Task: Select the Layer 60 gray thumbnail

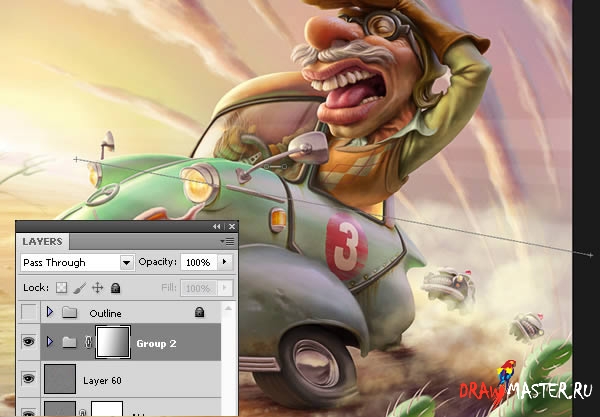Action: point(60,379)
